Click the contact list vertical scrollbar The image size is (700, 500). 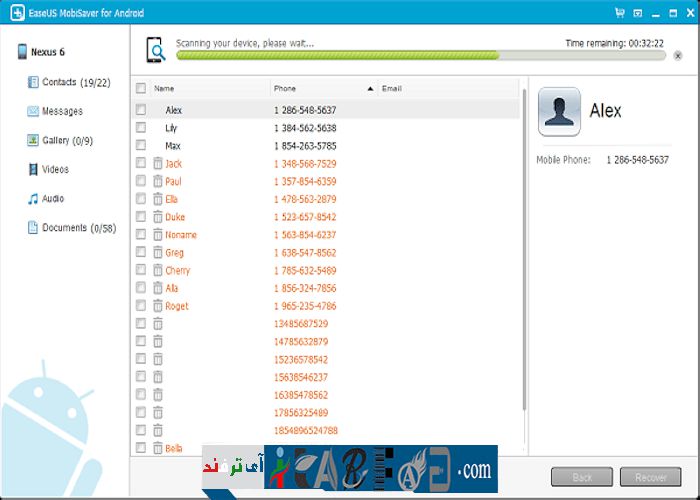tap(524, 250)
